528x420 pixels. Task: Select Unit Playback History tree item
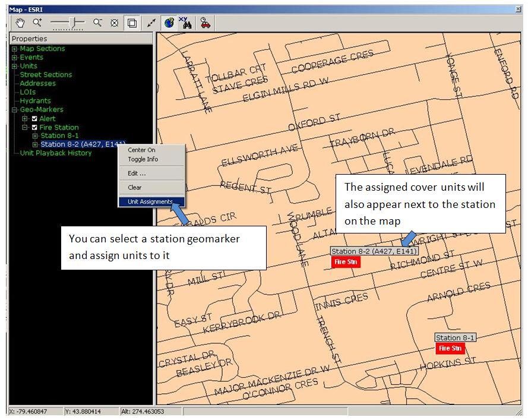click(x=56, y=153)
